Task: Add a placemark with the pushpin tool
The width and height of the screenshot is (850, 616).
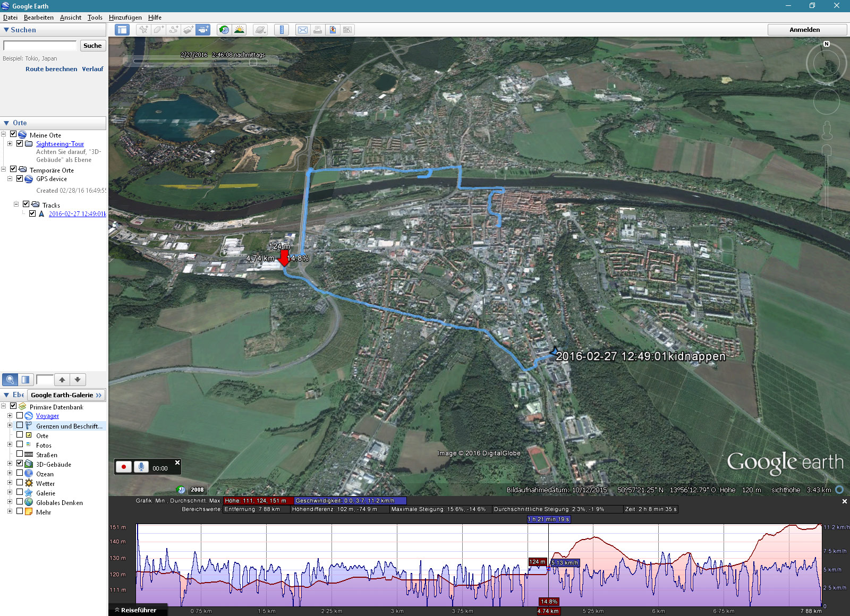Action: pos(143,30)
